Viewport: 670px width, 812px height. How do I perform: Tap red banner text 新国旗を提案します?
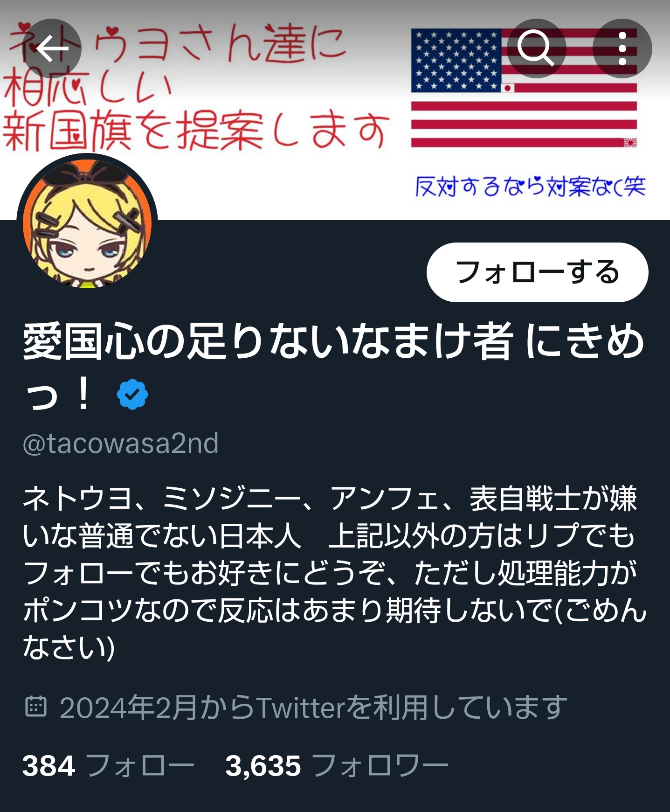(x=195, y=131)
